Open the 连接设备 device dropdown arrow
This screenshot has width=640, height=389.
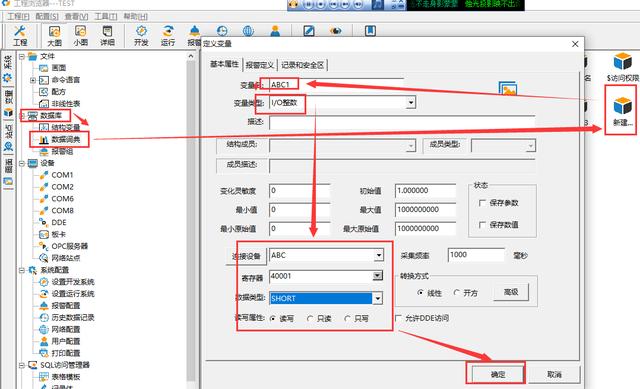pos(379,256)
